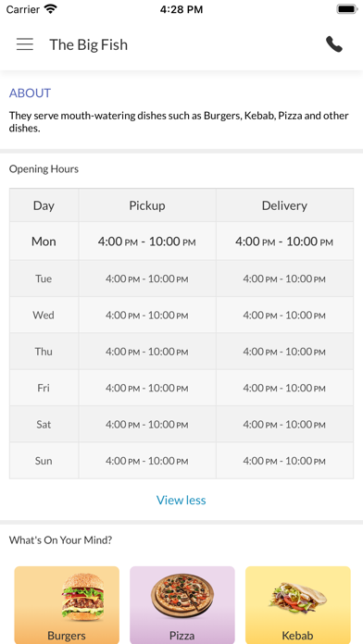Tap the restaurant description text
Image resolution: width=363 pixels, height=644 pixels.
point(179,121)
